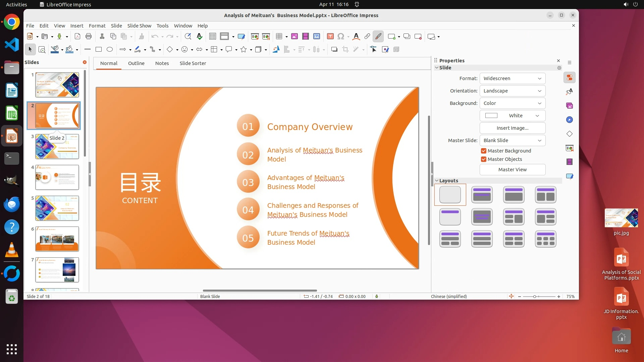Image resolution: width=644 pixels, height=362 pixels.
Task: Open the Master Slide dropdown
Action: click(512, 140)
